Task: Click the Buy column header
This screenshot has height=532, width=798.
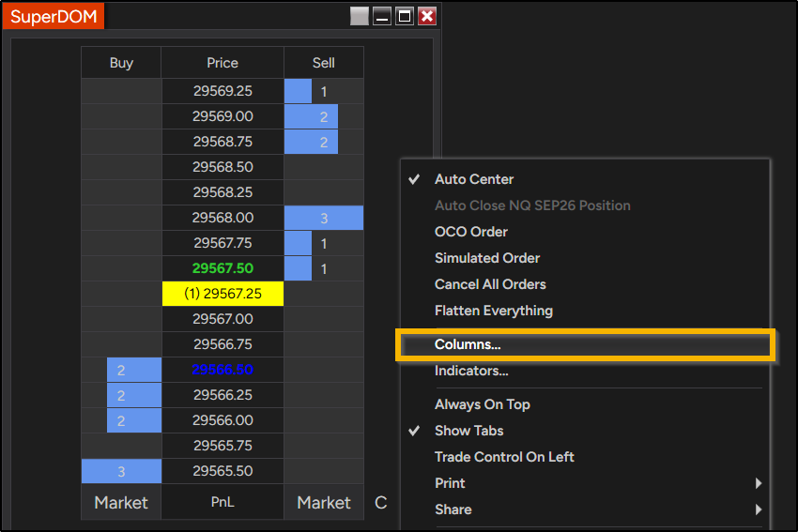Action: tap(121, 63)
